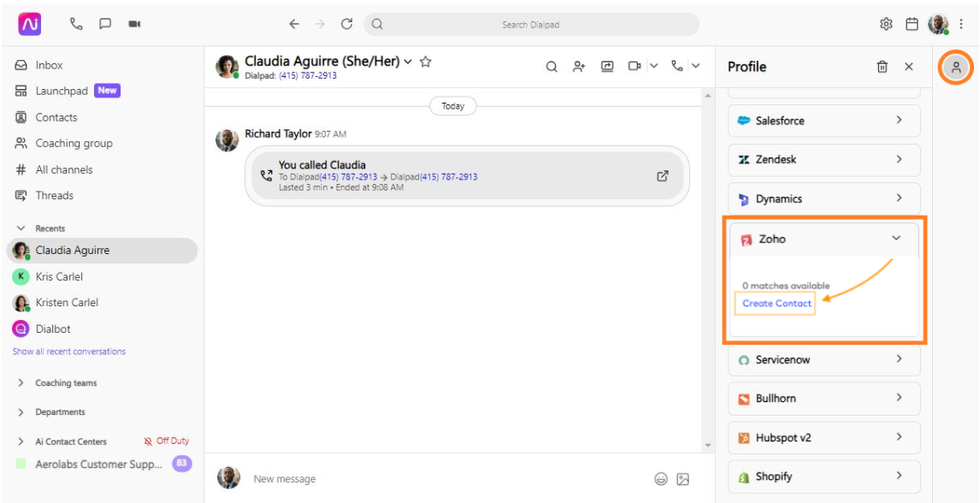Open the messages chat bubble icon

pos(105,24)
